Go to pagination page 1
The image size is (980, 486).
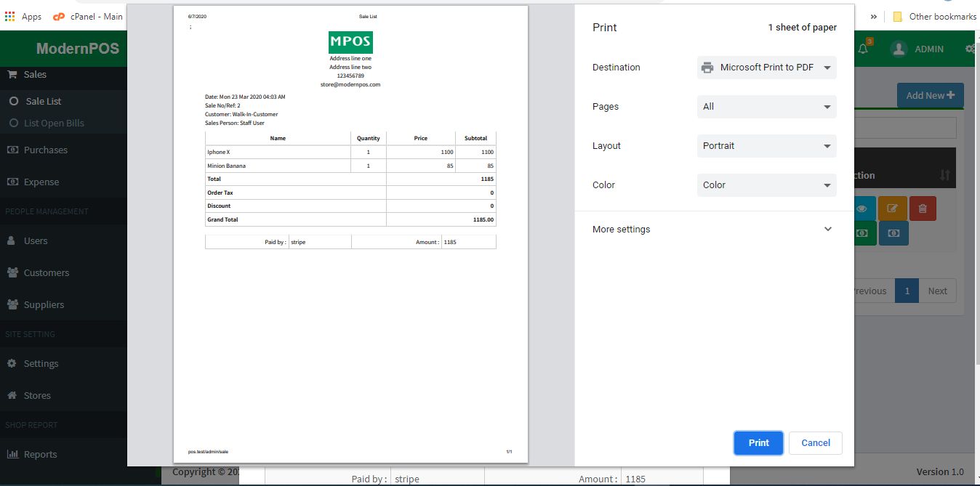907,291
